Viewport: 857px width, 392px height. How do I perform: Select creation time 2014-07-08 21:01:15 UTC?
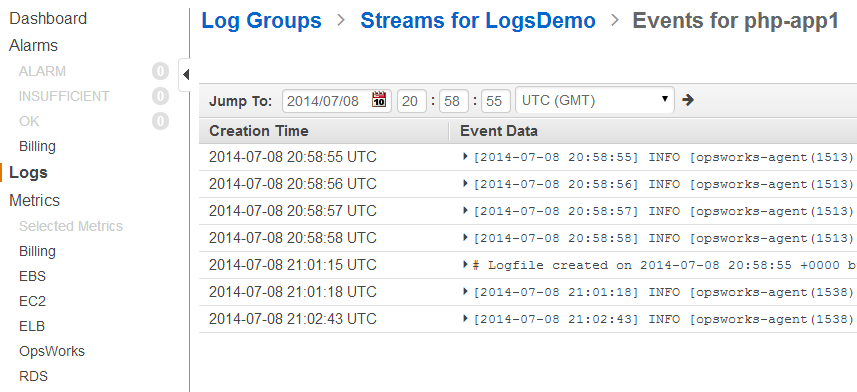pyautogui.click(x=292, y=265)
